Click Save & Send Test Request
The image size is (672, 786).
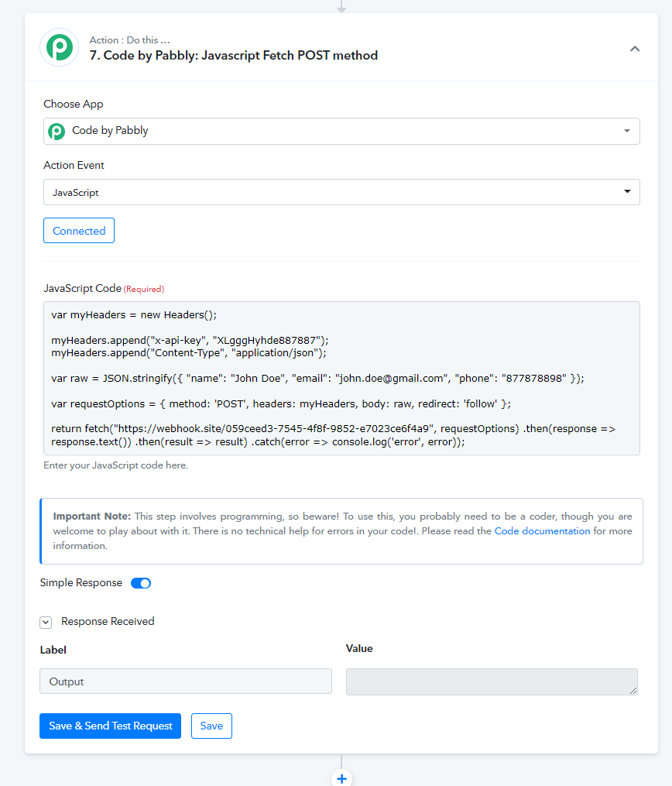pos(110,726)
